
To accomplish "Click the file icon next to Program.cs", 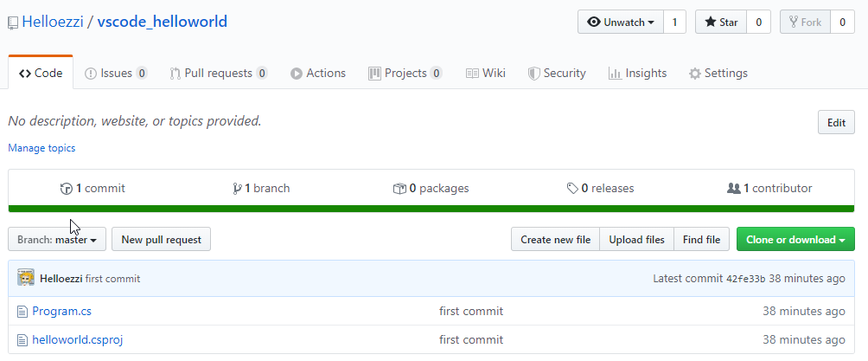I will [22, 312].
